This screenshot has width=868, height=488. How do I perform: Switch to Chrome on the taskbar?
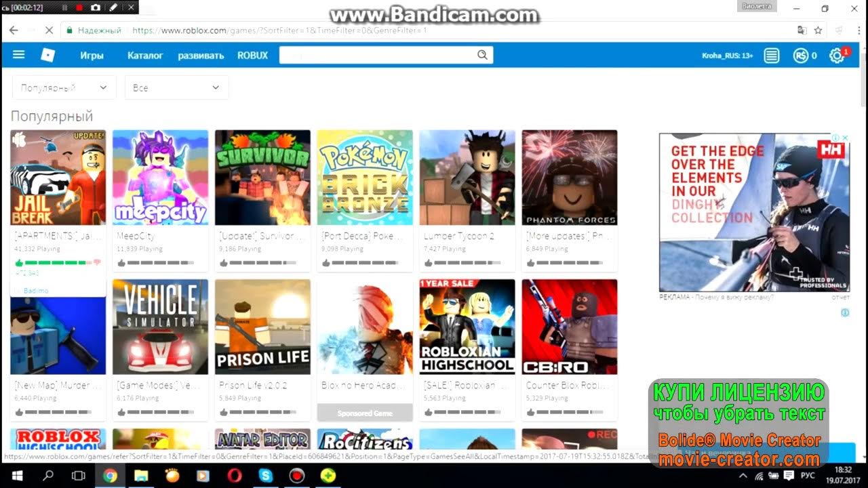(111, 476)
